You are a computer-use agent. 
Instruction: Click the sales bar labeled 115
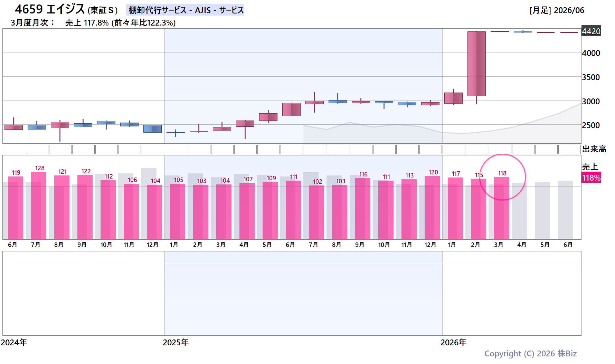pyautogui.click(x=479, y=209)
